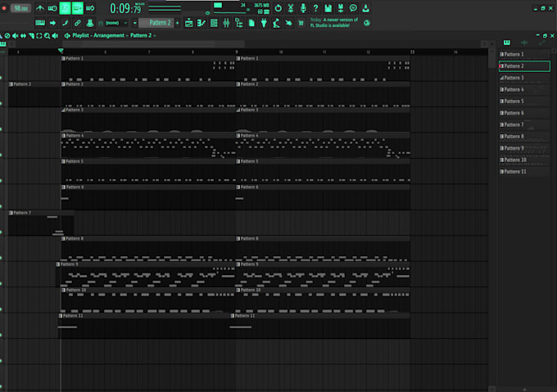Image resolution: width=557 pixels, height=392 pixels.
Task: Select the mute tool in playlist toolbar
Action: coord(16,36)
